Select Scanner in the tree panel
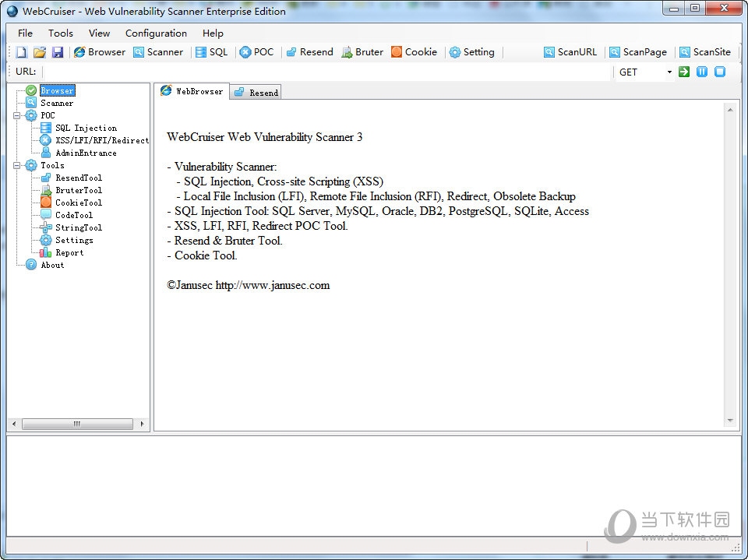 coord(57,103)
